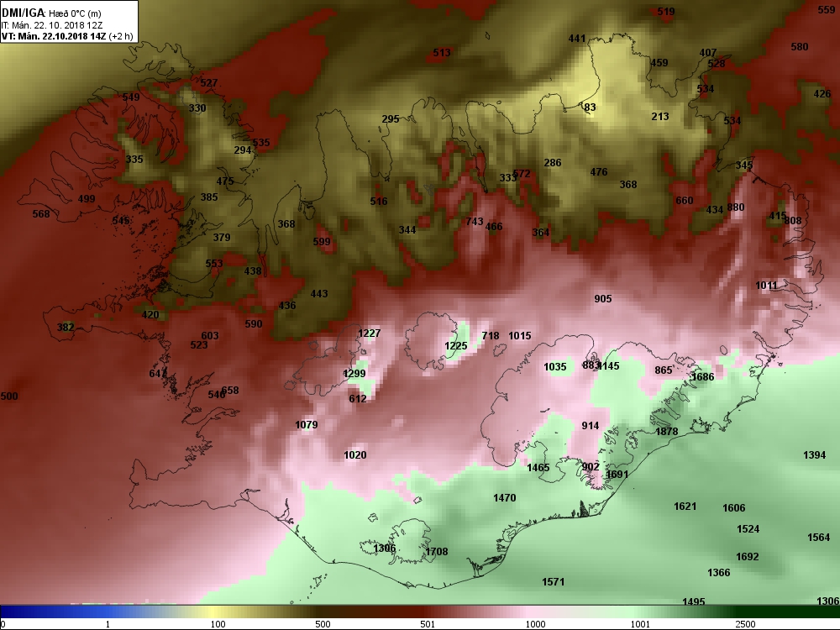Viewport: 840px width, 630px height.
Task: Select the map value '808'
Action: tap(793, 220)
